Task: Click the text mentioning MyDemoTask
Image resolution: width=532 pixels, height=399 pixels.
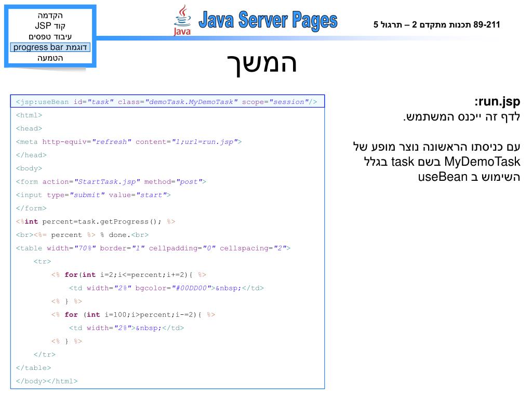Action: pos(442,162)
